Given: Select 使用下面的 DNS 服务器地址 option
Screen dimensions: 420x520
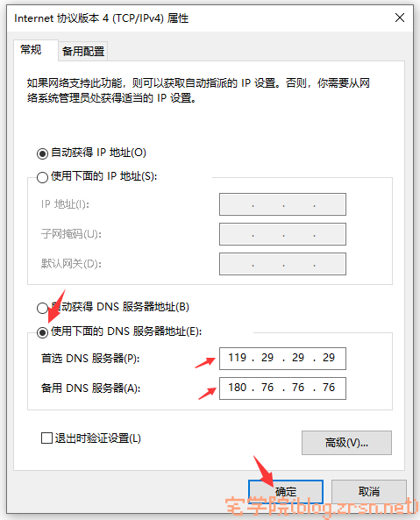Looking at the screenshot, I should (42, 332).
